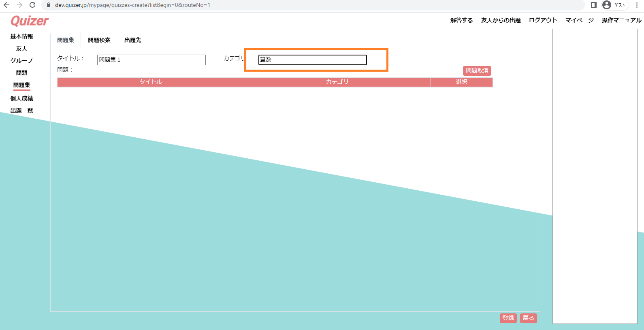
Task: Open 基本情報 in the sidebar
Action: (x=21, y=36)
